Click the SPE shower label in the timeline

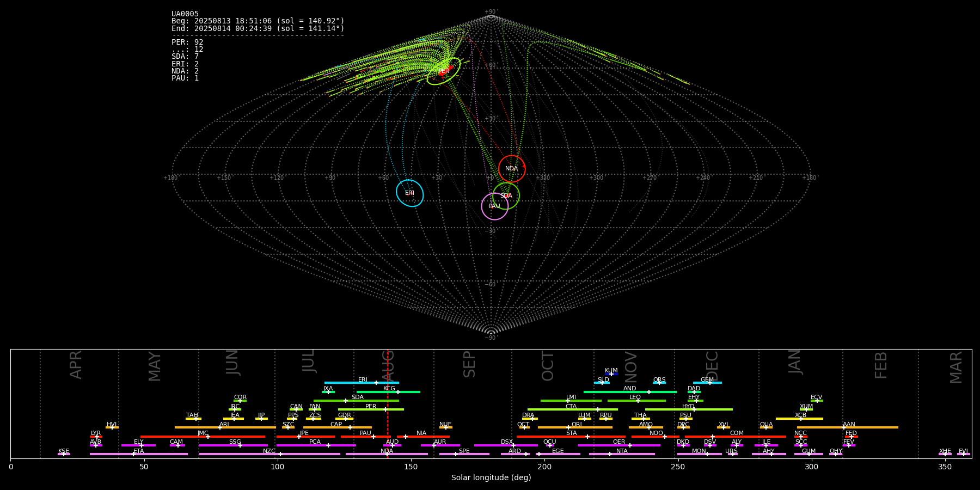464,451
